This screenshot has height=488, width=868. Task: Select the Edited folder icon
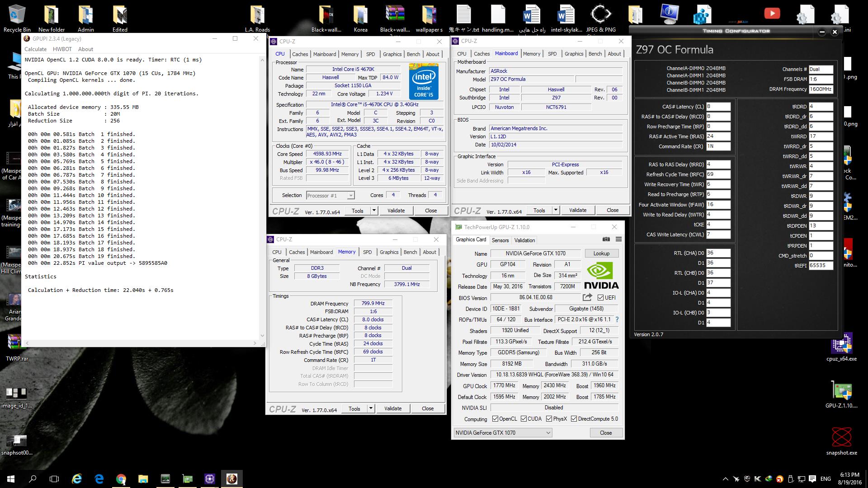pos(120,19)
